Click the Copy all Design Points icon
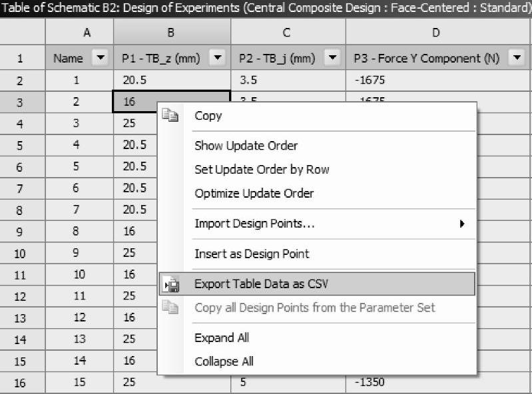532x394 pixels. pyautogui.click(x=170, y=307)
